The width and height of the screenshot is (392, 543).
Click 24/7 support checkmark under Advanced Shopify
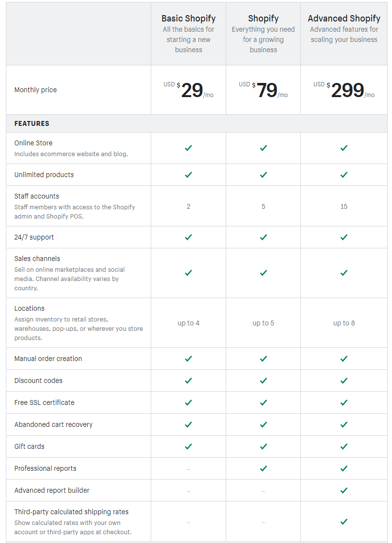point(344,237)
